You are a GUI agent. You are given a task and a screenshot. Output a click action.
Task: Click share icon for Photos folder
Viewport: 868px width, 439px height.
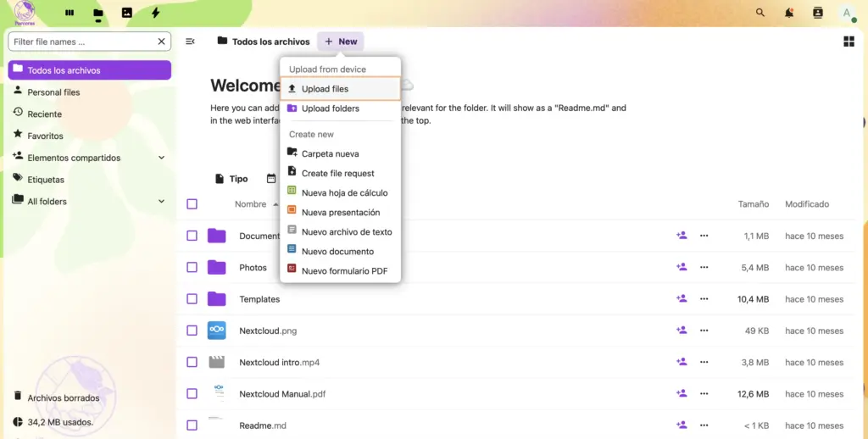681,267
